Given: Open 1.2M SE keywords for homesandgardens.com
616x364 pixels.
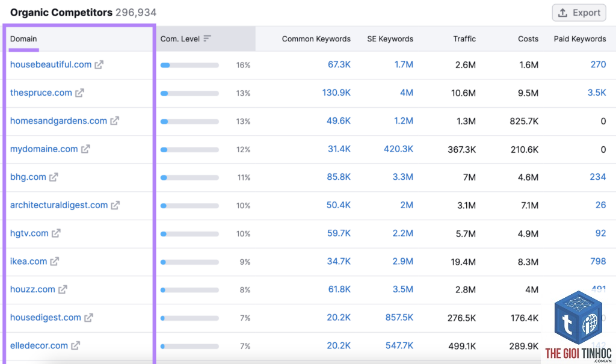Looking at the screenshot, I should tap(404, 121).
